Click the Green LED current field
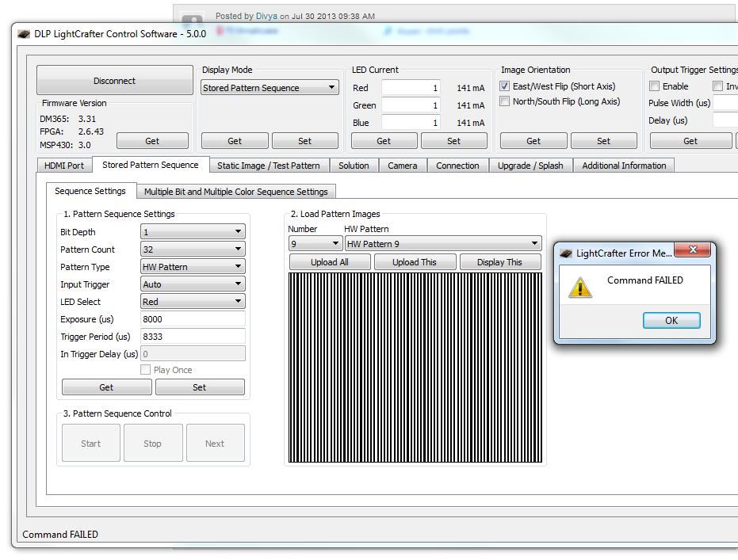This screenshot has width=738, height=560. point(411,105)
